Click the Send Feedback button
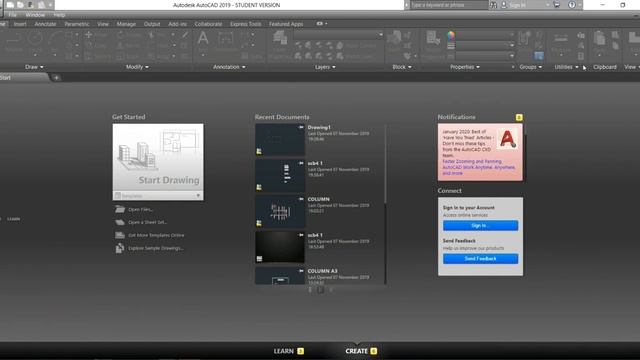 coord(480,258)
